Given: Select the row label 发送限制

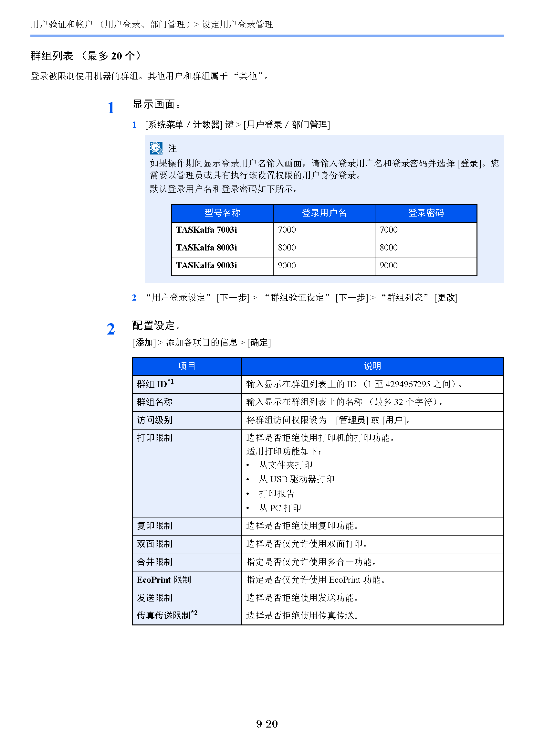Looking at the screenshot, I should [x=155, y=598].
